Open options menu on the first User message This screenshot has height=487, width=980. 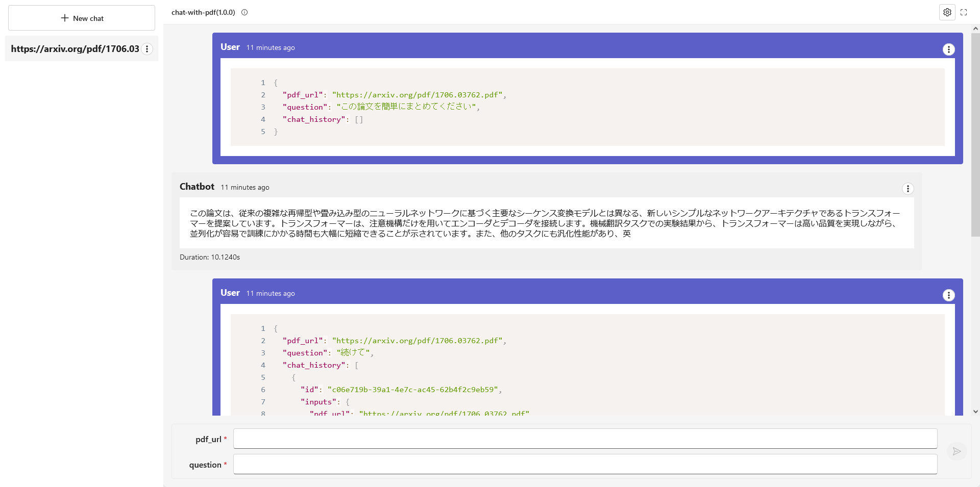tap(948, 49)
